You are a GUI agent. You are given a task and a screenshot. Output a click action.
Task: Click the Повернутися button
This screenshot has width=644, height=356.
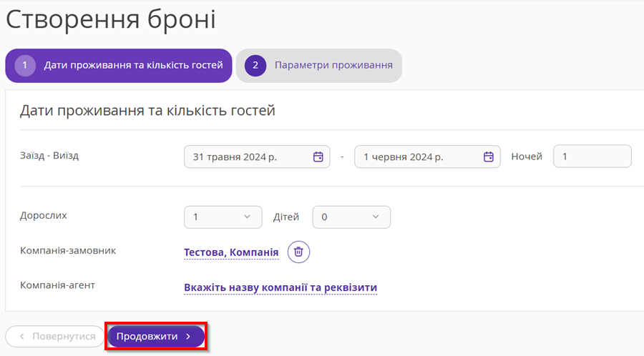click(x=55, y=336)
